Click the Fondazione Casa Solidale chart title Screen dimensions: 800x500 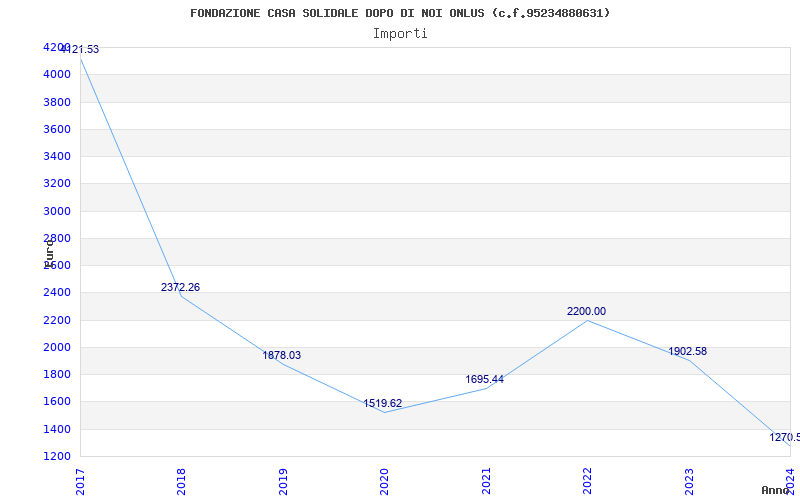point(400,13)
